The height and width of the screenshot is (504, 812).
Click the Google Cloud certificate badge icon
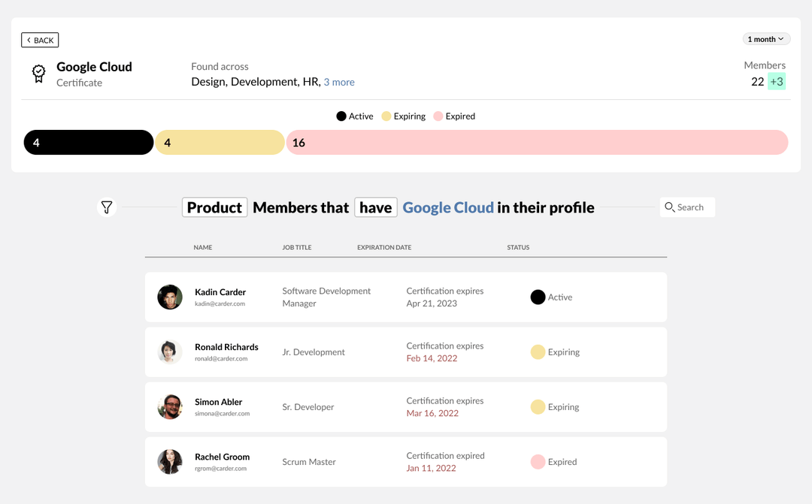click(38, 74)
